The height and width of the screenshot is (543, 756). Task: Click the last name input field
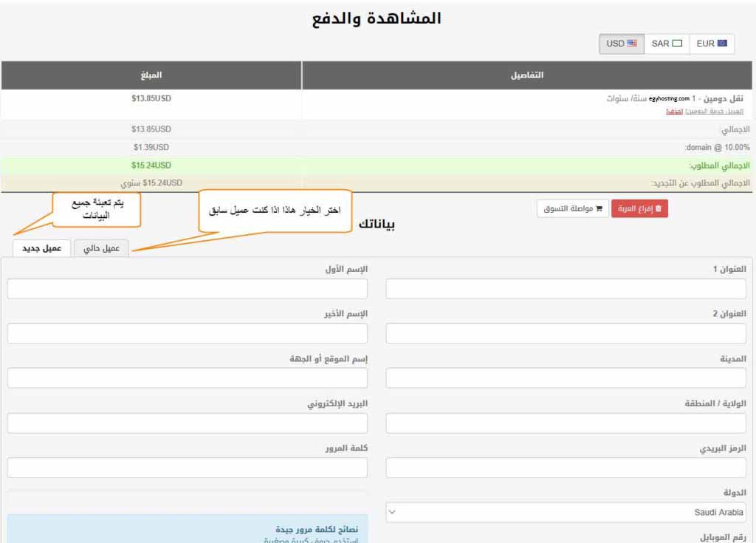coord(188,333)
